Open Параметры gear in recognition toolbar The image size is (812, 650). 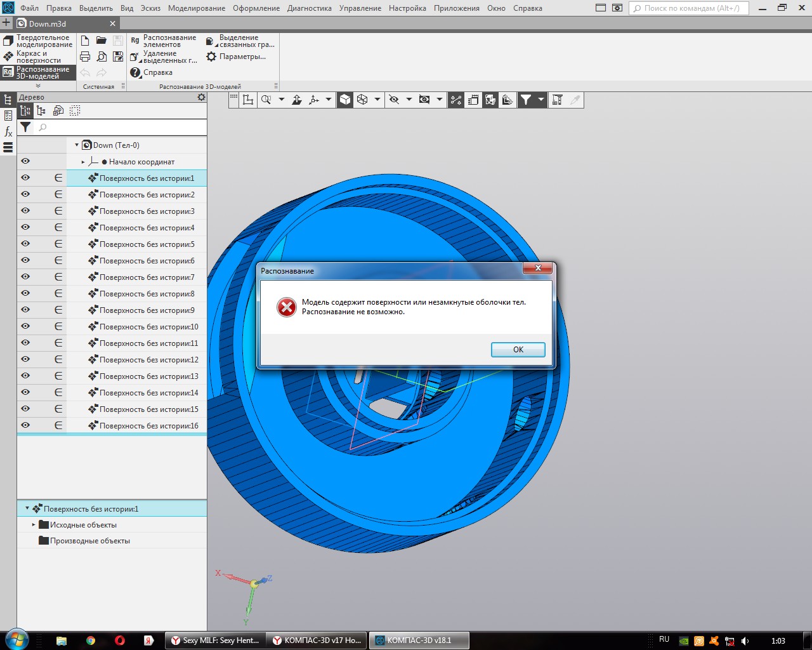(211, 56)
